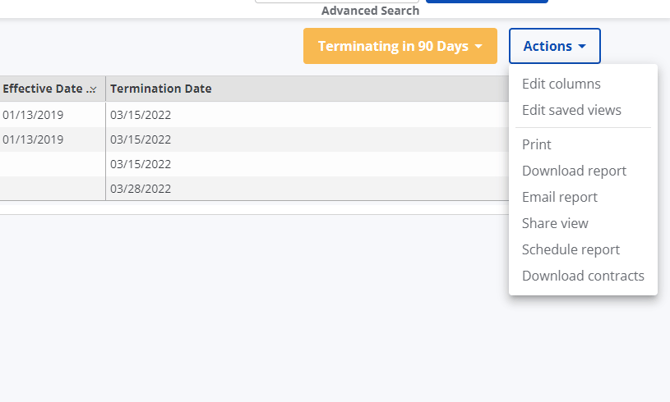Screen dimensions: 670x402
Task: Select first row's 01/13/2019 effective date
Action: click(x=33, y=115)
